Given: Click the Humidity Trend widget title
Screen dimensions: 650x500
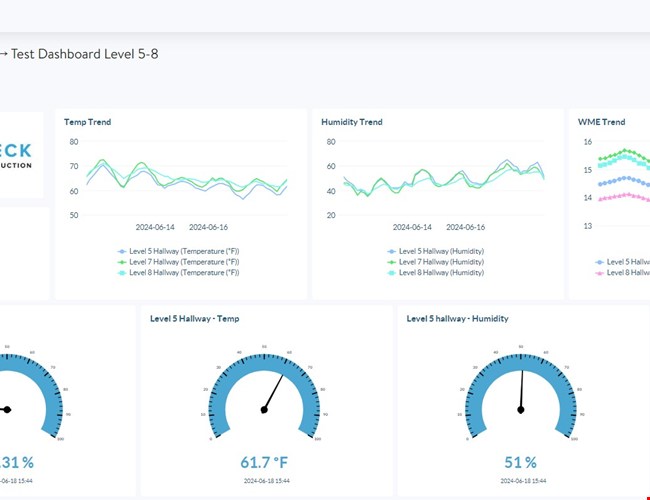Looking at the screenshot, I should coord(352,122).
